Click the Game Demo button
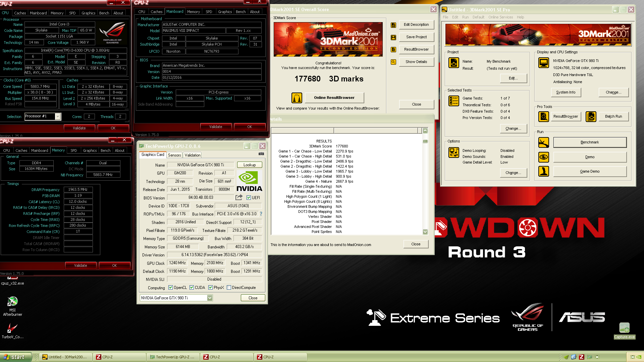 (x=590, y=171)
